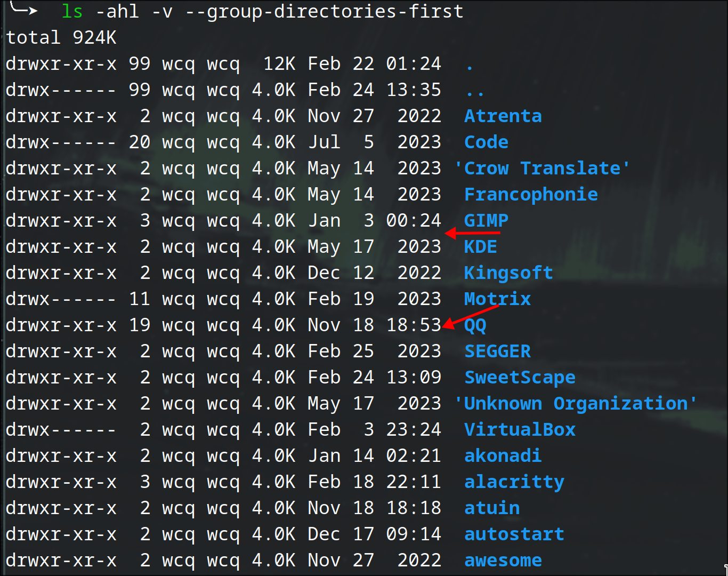Click the link count '20' in the Code row

[x=140, y=142]
